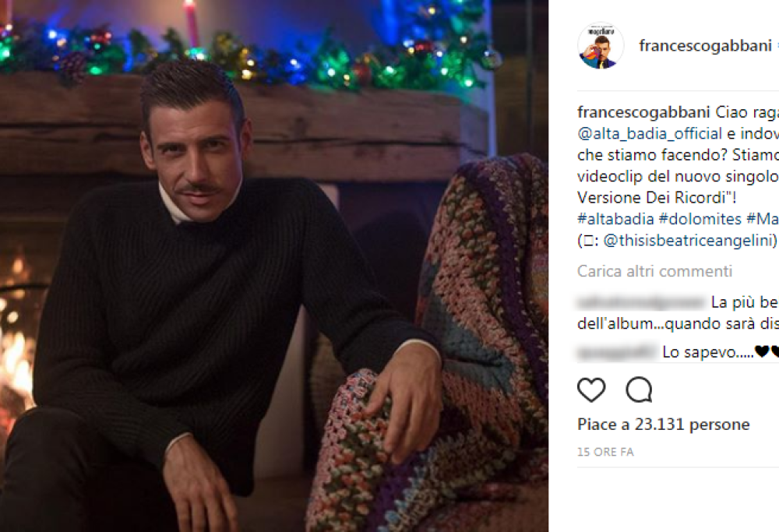Image resolution: width=779 pixels, height=532 pixels.
Task: Click blurred commenter name before 'Lo sapevo'
Action: click(616, 352)
